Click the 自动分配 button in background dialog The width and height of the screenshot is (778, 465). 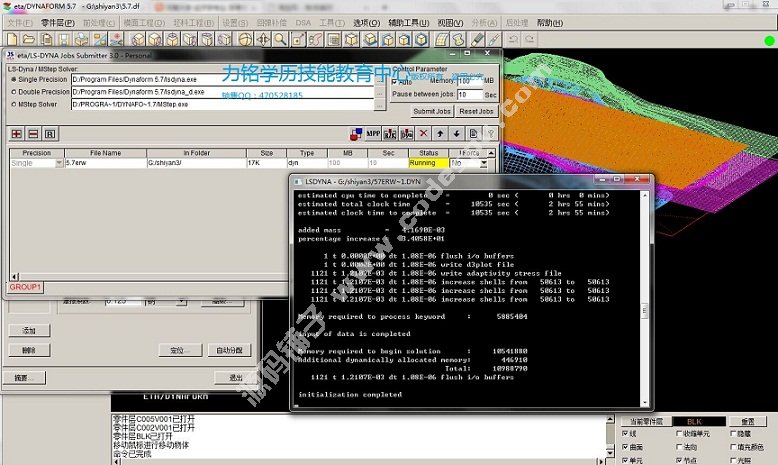229,350
